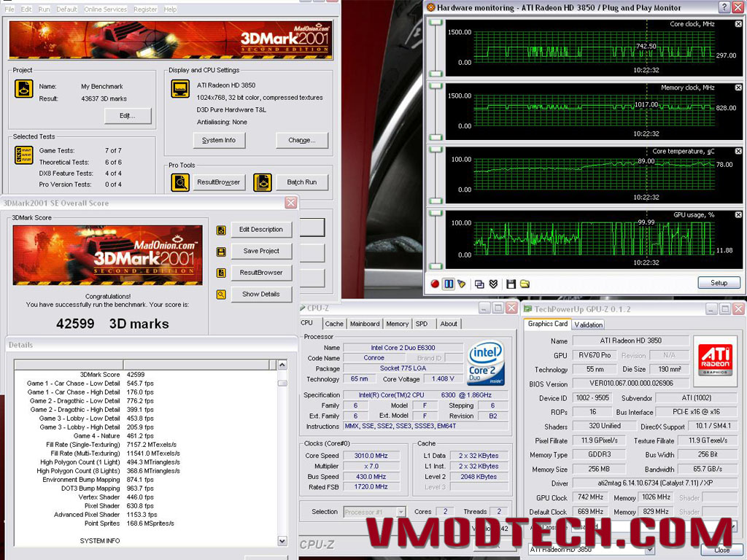This screenshot has height=560, width=747.
Task: Switch to the Mainboard tab in CPU-Z
Action: pos(365,324)
